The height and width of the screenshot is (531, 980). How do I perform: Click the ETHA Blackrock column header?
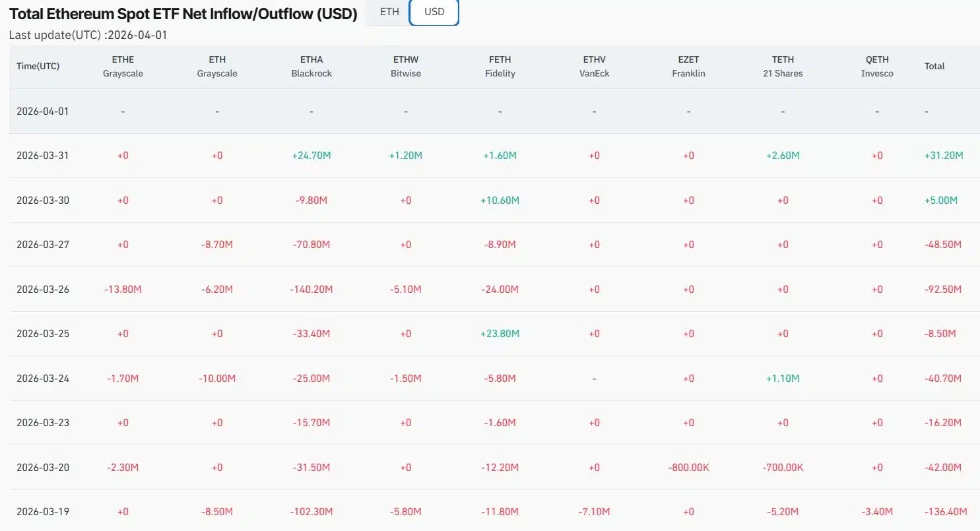click(x=311, y=67)
